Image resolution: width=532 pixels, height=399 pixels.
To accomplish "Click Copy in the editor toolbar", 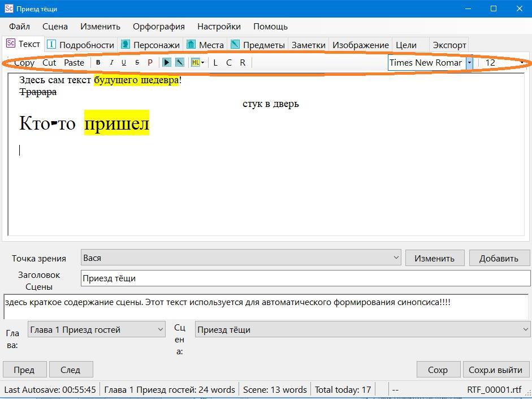I will click(24, 63).
